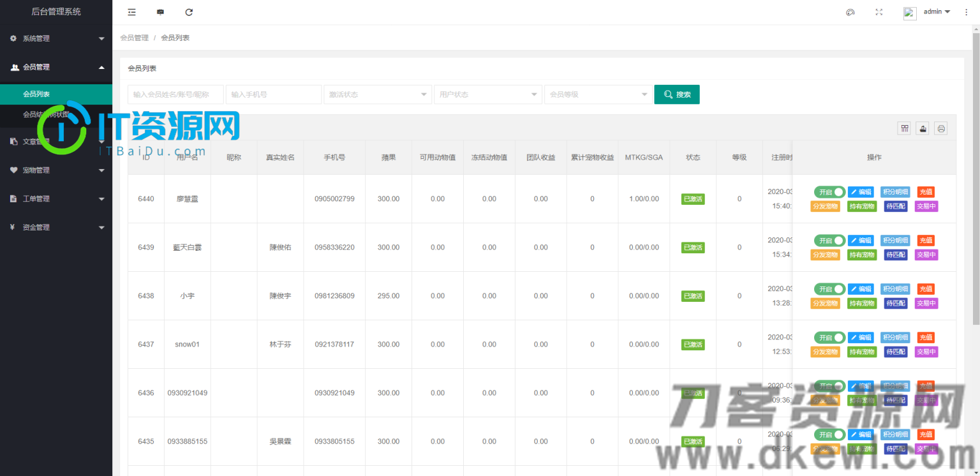Click real name cell 林于芬
Viewport: 980px width, 476px height.
click(x=280, y=345)
